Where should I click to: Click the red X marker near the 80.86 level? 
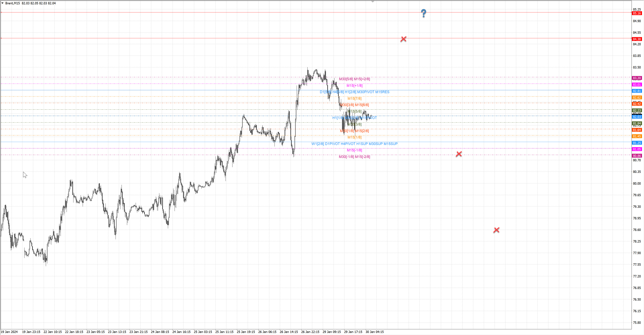point(459,154)
